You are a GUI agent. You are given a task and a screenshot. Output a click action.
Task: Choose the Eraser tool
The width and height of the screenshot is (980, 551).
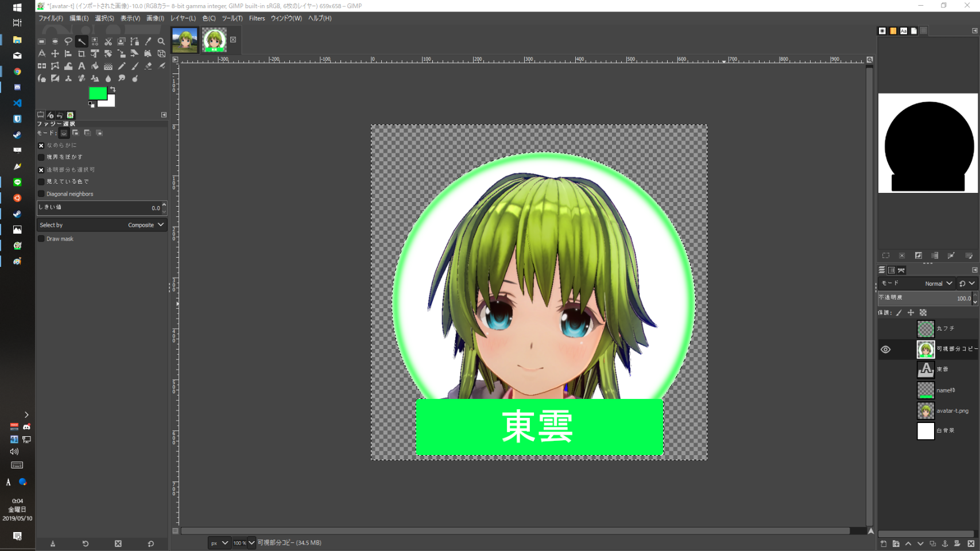148,66
